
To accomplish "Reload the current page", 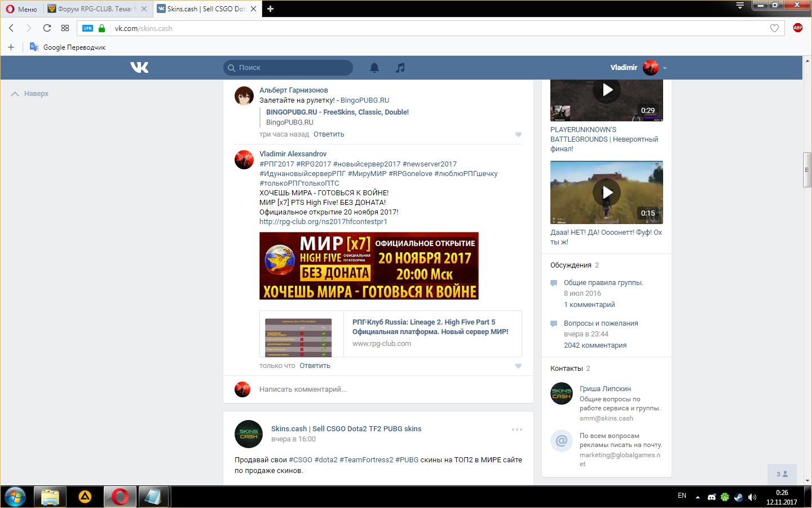I will (x=47, y=28).
